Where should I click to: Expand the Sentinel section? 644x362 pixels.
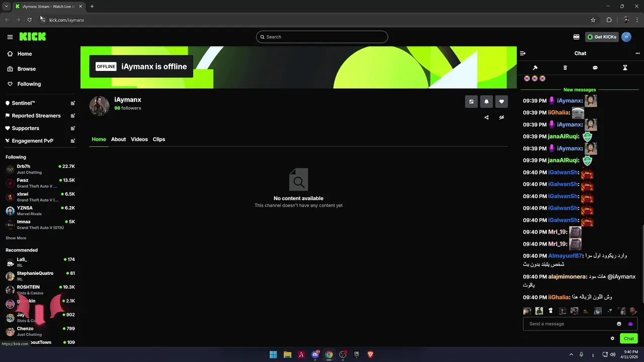point(40,103)
